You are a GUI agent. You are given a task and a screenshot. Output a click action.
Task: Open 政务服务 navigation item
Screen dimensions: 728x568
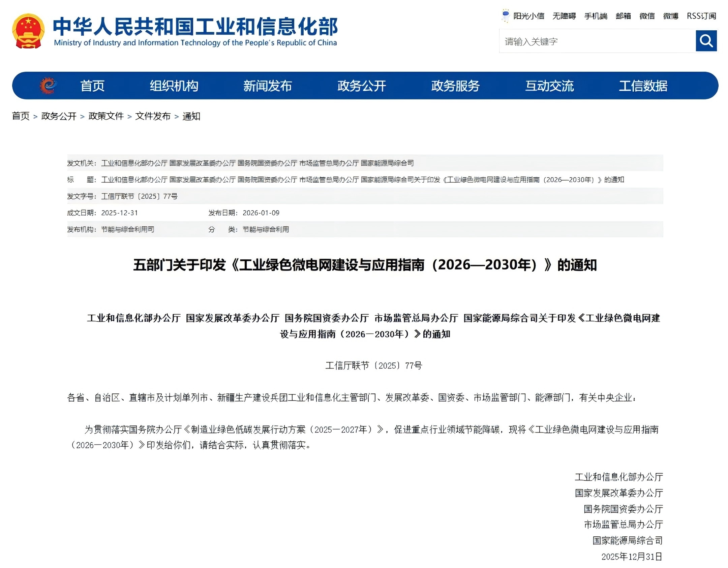(455, 86)
